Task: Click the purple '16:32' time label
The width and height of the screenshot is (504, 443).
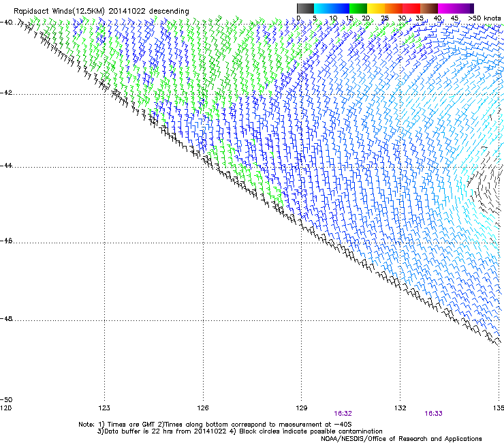Action: [343, 414]
